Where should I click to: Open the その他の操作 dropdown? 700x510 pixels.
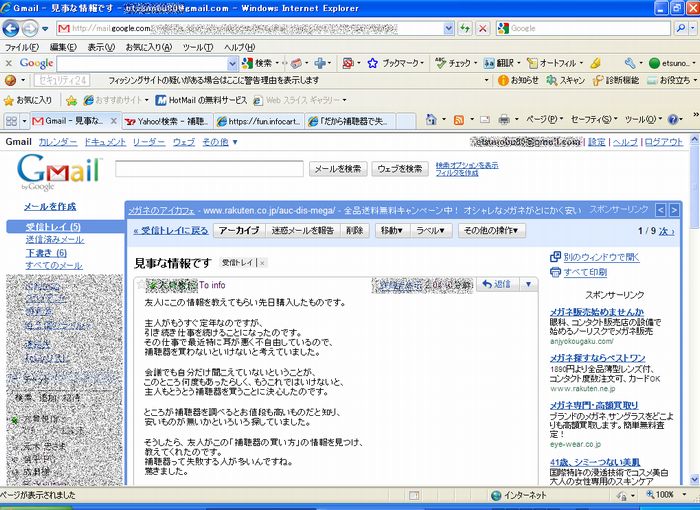pyautogui.click(x=491, y=230)
